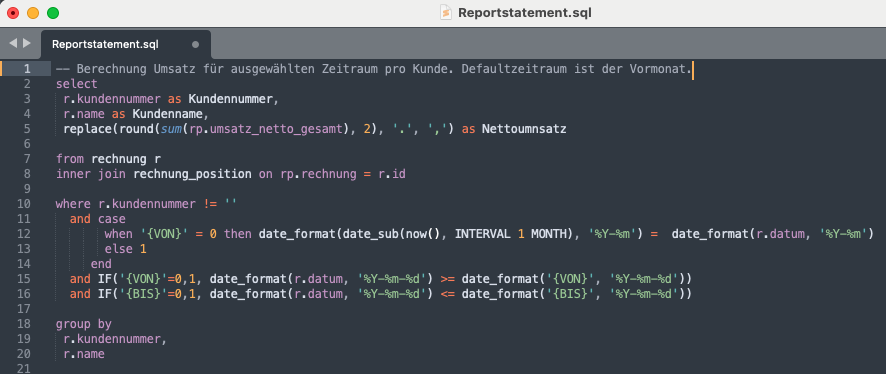Click the '<=' operator on line 16
886x374 pixels.
[447, 294]
